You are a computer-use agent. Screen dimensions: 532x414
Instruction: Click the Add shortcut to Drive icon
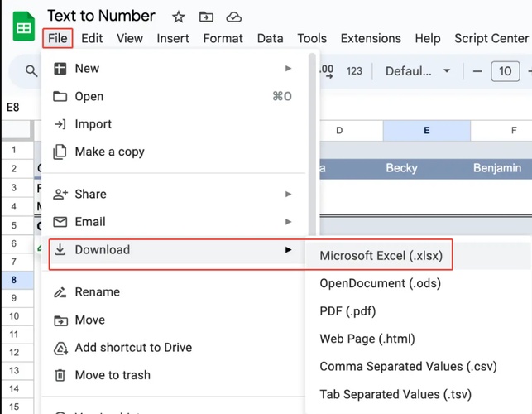(60, 348)
